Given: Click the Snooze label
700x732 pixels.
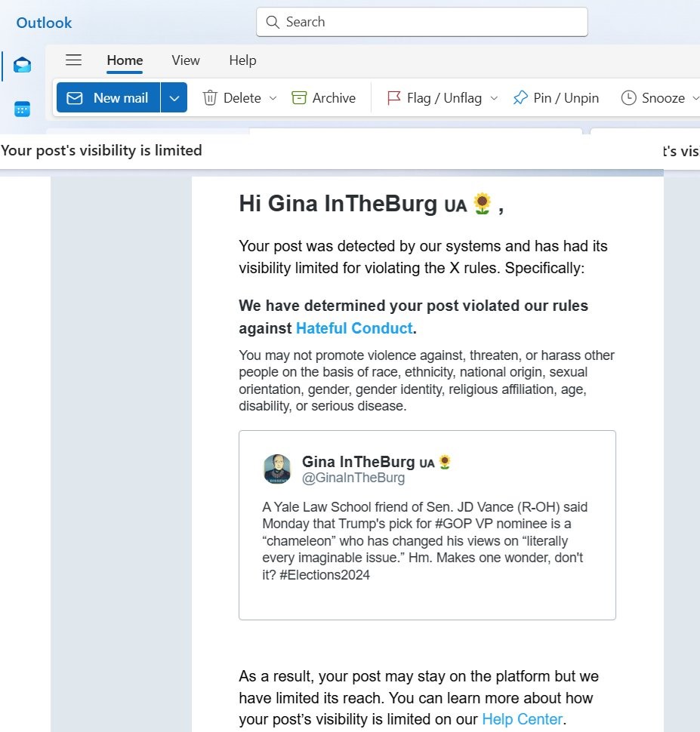Looking at the screenshot, I should coord(663,98).
